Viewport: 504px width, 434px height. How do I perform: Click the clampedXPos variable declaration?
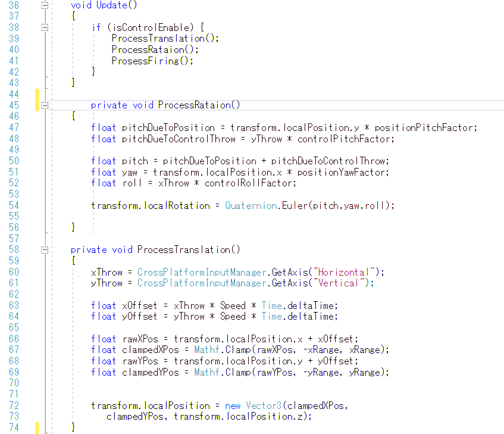151,350
